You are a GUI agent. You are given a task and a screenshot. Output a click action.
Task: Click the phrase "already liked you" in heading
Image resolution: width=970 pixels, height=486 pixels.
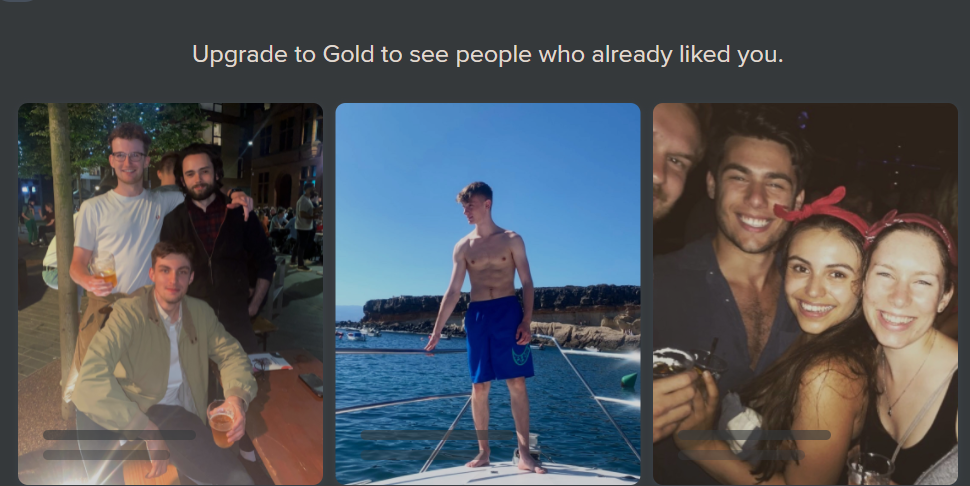point(688,54)
